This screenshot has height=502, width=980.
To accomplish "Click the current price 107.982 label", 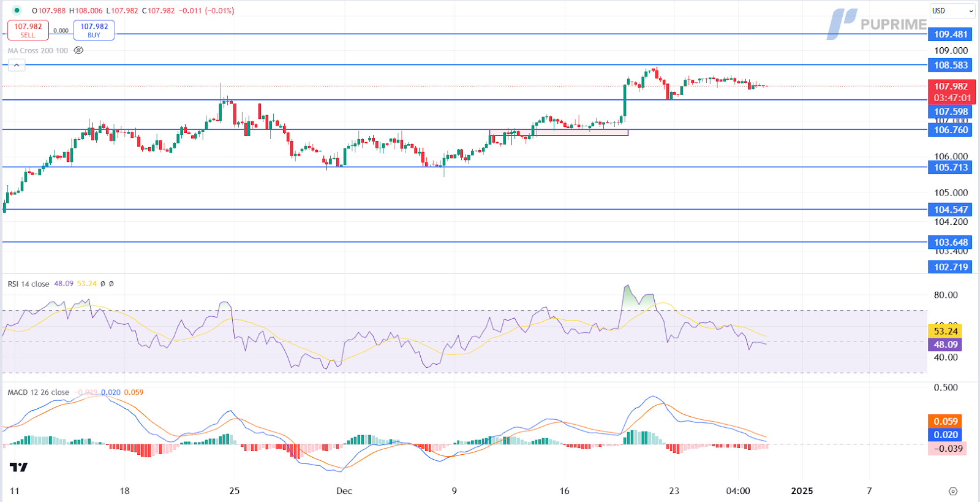I will pos(951,92).
